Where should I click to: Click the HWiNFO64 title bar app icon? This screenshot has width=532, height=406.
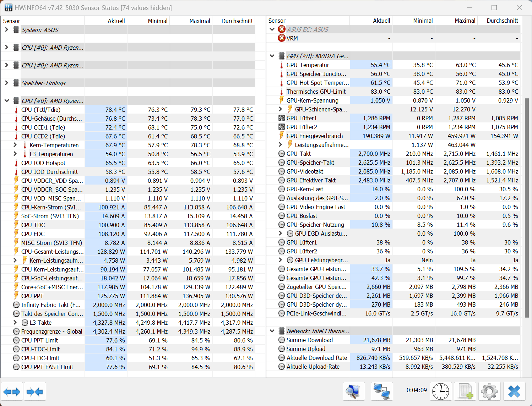(8, 7)
